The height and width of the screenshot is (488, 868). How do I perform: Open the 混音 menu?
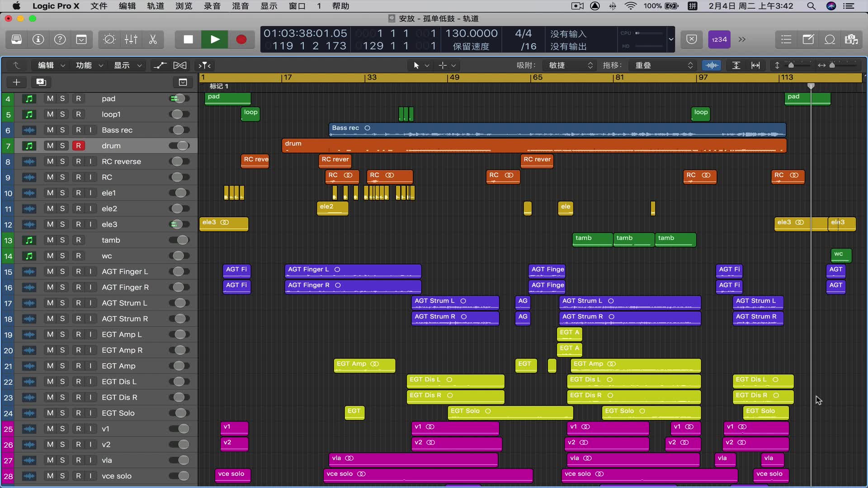click(x=240, y=6)
